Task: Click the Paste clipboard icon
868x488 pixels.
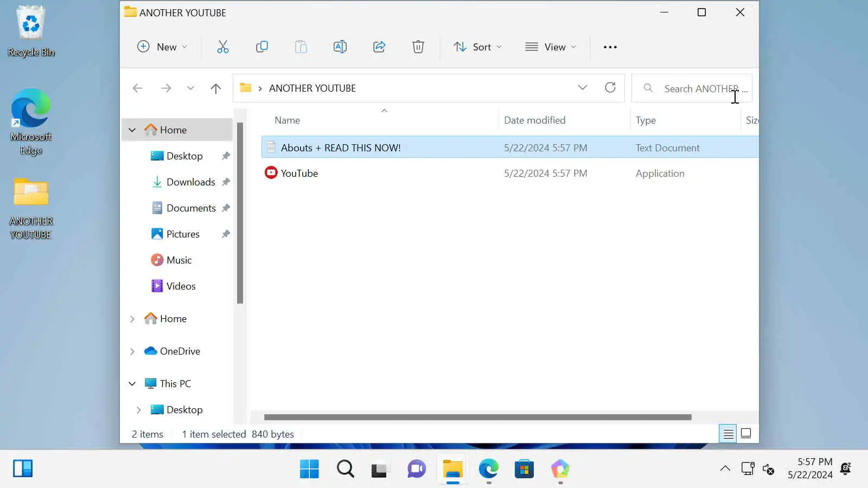Action: click(301, 47)
